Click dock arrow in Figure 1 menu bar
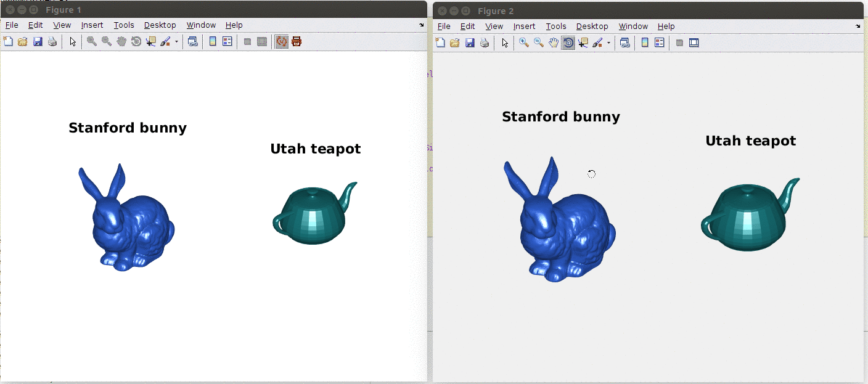Image resolution: width=868 pixels, height=384 pixels. [422, 25]
